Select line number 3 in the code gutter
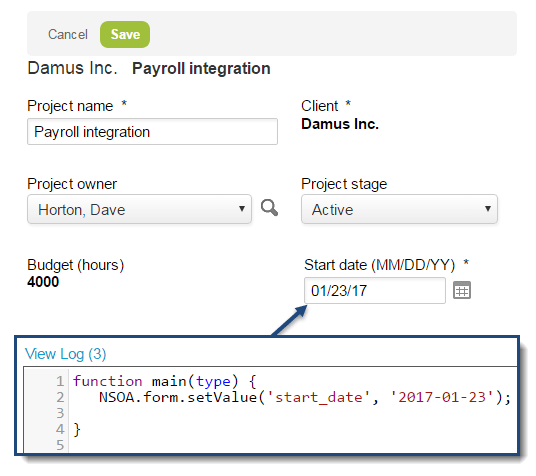 (60, 413)
